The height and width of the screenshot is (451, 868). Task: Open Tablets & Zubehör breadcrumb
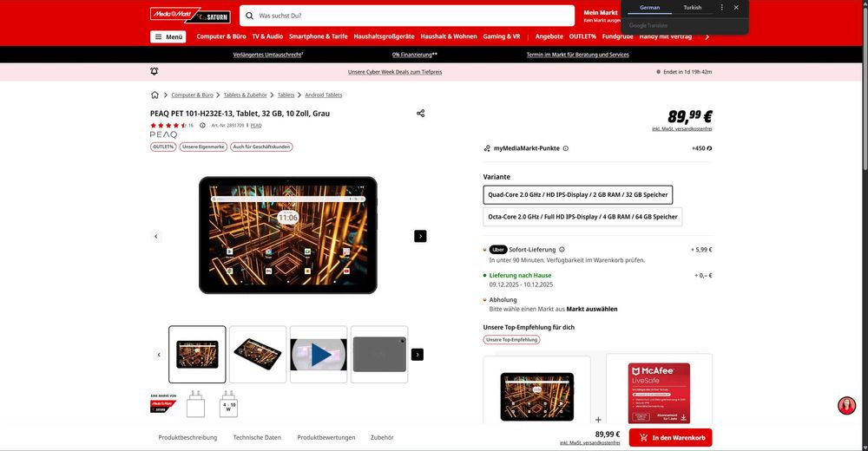(246, 95)
